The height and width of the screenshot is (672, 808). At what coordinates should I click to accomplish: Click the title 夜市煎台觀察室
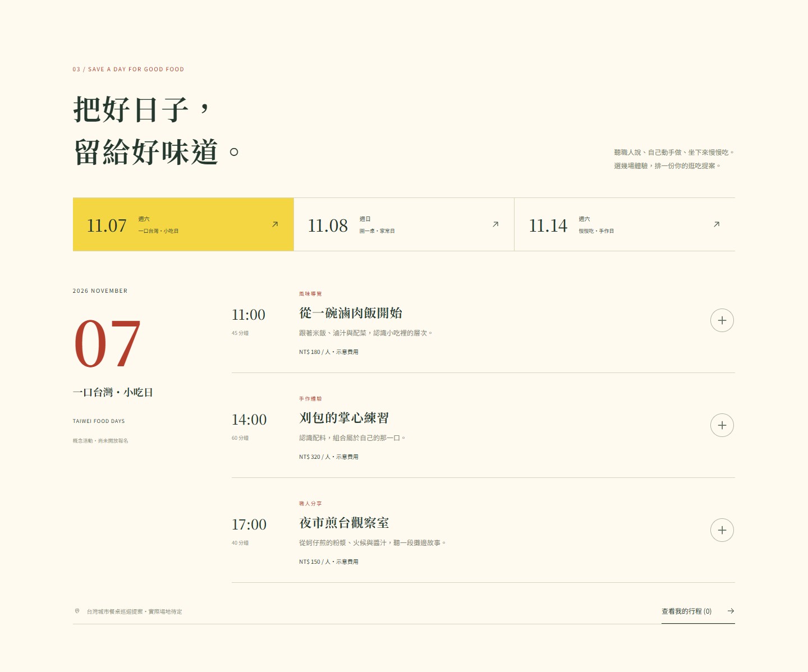click(x=344, y=523)
